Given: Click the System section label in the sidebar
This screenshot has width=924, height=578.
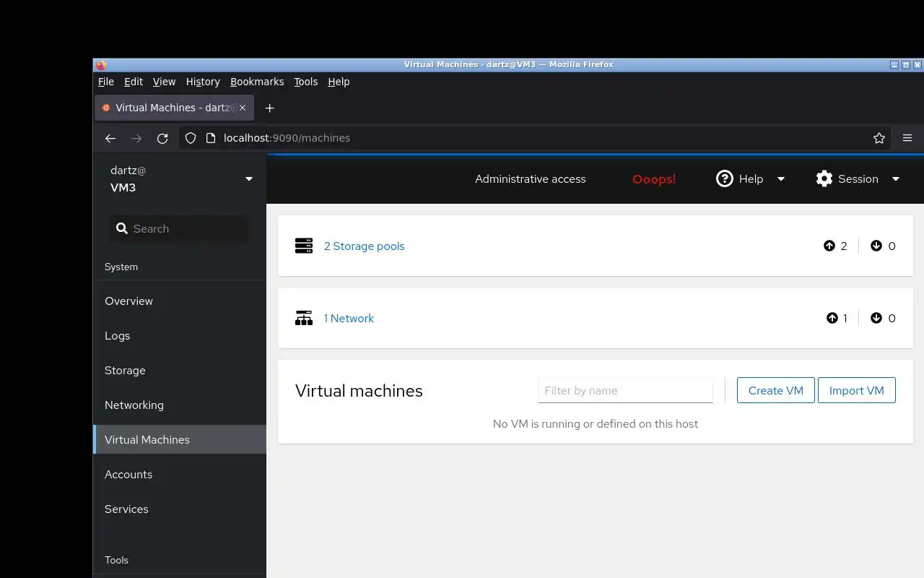Looking at the screenshot, I should click(x=121, y=267).
